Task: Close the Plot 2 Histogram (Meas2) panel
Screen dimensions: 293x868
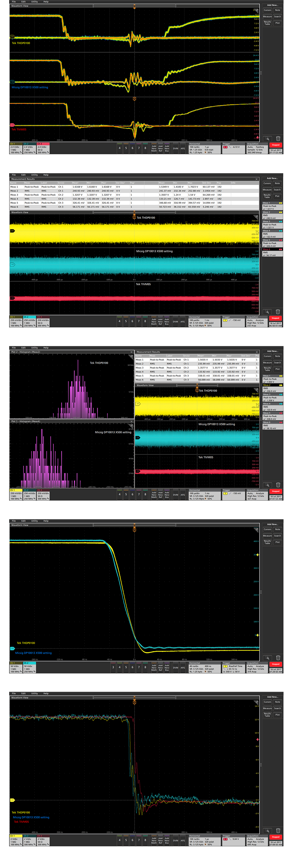Action: [132, 352]
